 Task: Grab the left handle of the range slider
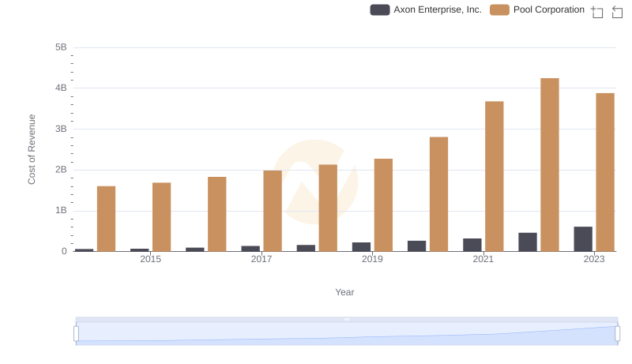tap(76, 334)
